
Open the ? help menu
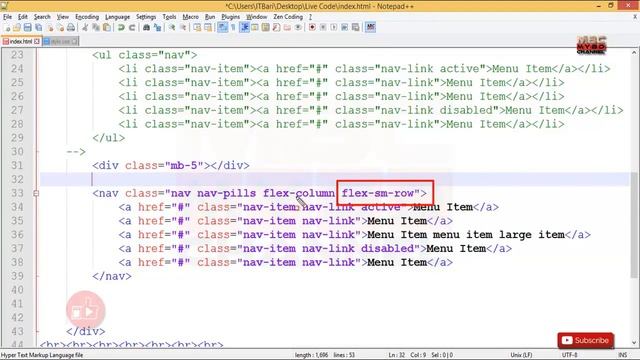[x=310, y=17]
